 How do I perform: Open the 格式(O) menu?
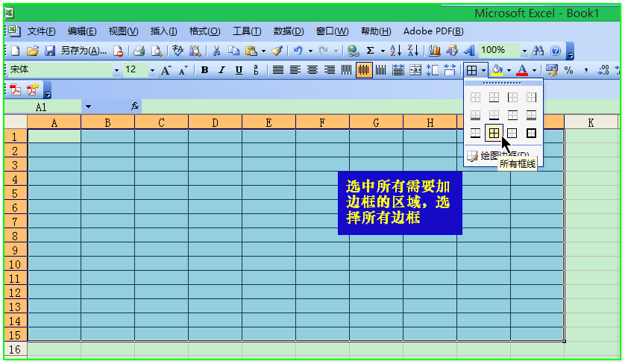204,31
